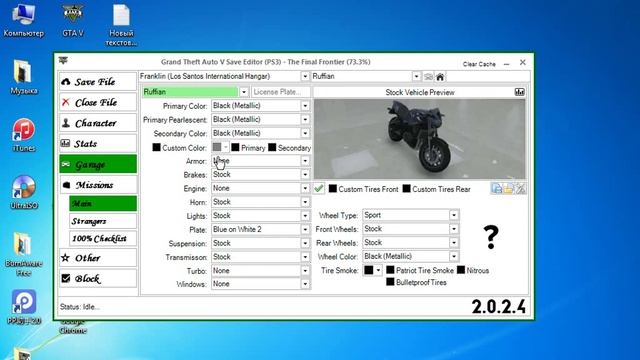Viewport: 640px width, 360px height.
Task: Open the Secondary Color dropdown
Action: (305, 133)
